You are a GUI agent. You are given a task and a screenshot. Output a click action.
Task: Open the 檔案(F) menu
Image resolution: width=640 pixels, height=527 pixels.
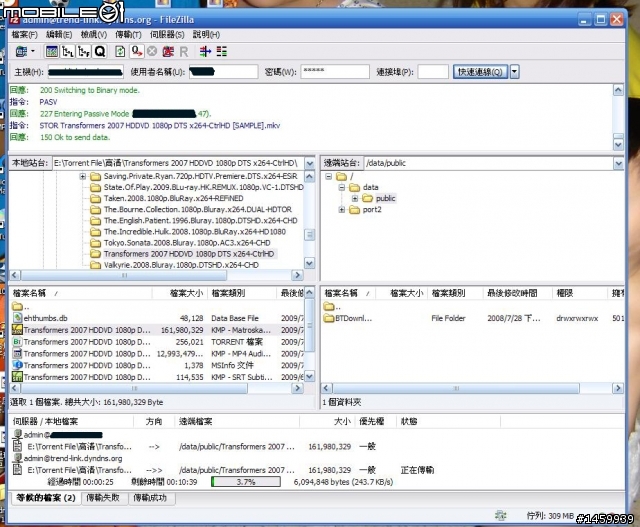24,35
